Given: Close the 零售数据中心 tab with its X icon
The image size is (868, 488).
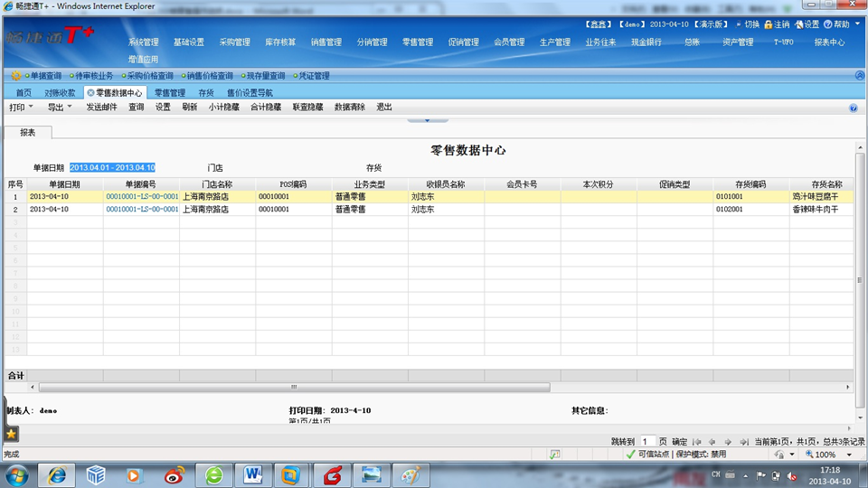Looking at the screenshot, I should coord(90,93).
